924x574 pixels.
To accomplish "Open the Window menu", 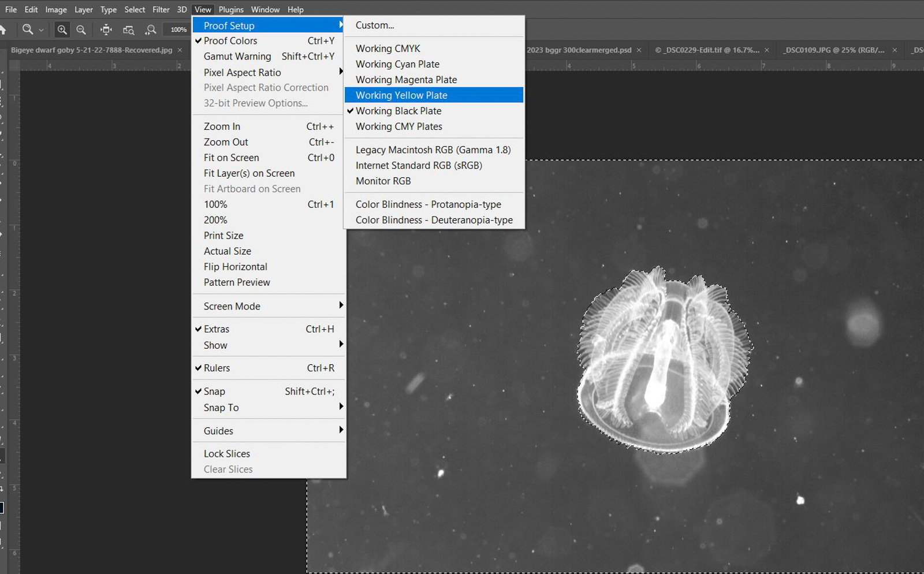I will [265, 9].
